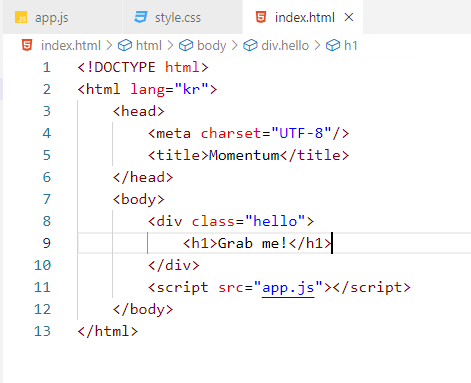The width and height of the screenshot is (471, 383).
Task: Click chevron between html and body breadcrumbs
Action: (170, 45)
